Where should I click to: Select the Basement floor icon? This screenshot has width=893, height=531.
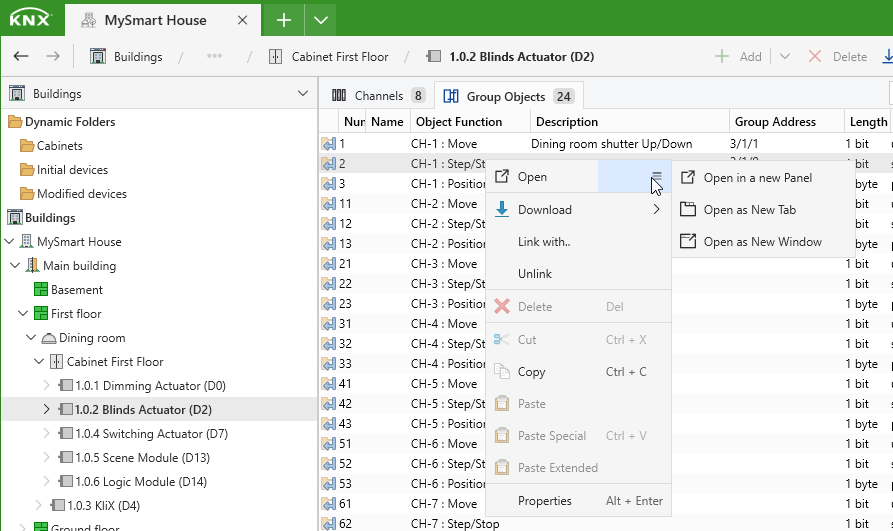pos(41,289)
